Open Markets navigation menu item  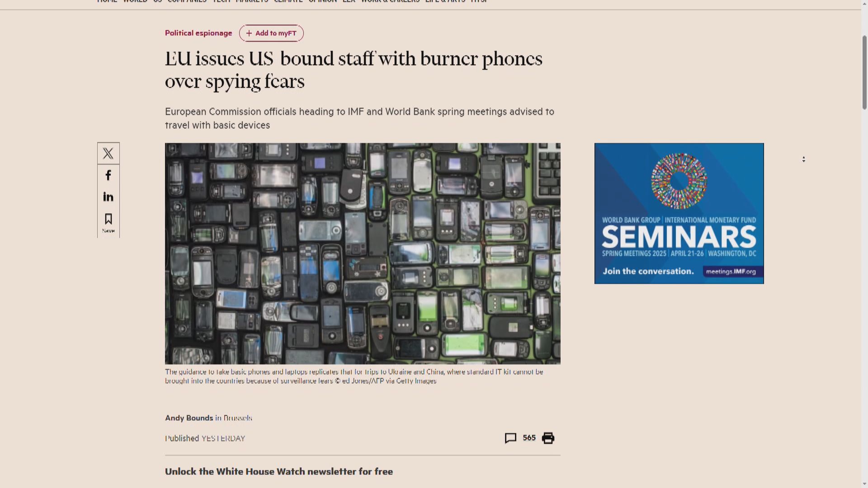point(252,1)
